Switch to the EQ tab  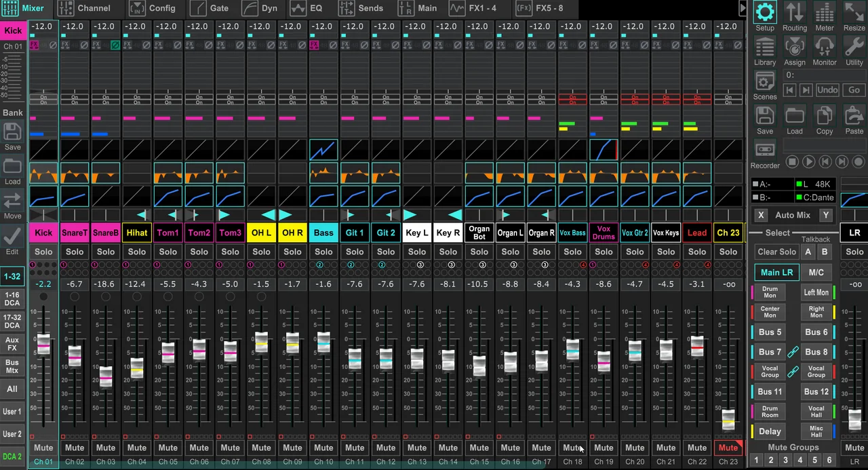pos(307,8)
